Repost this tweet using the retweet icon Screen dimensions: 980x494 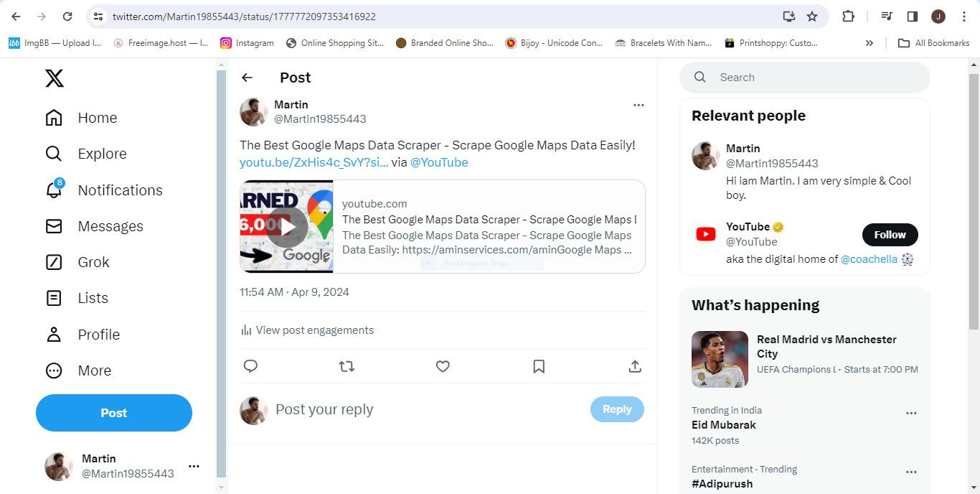[x=347, y=366]
